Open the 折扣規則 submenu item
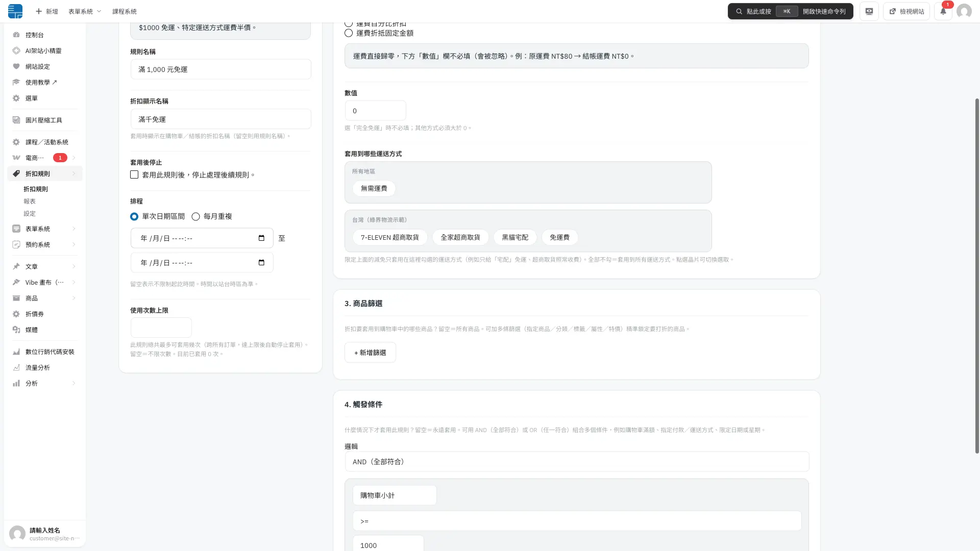Screen dimensions: 980x551 point(36,189)
